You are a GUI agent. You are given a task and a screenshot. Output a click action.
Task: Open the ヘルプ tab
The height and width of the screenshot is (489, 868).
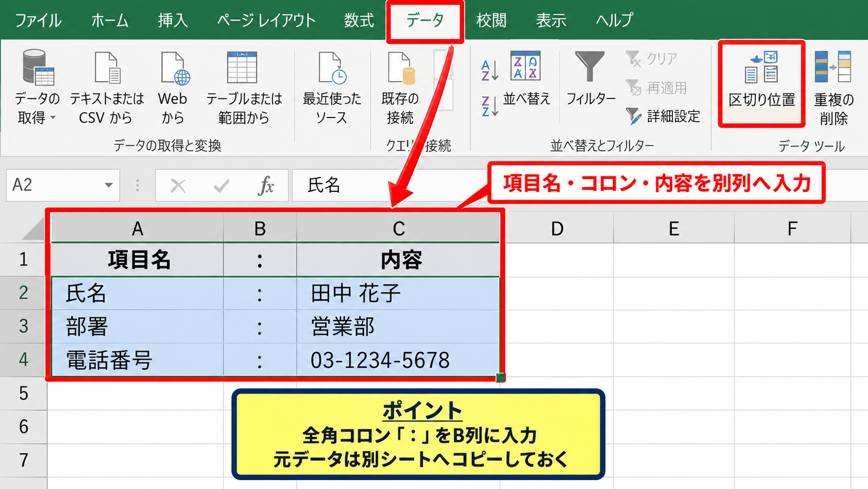[x=615, y=21]
